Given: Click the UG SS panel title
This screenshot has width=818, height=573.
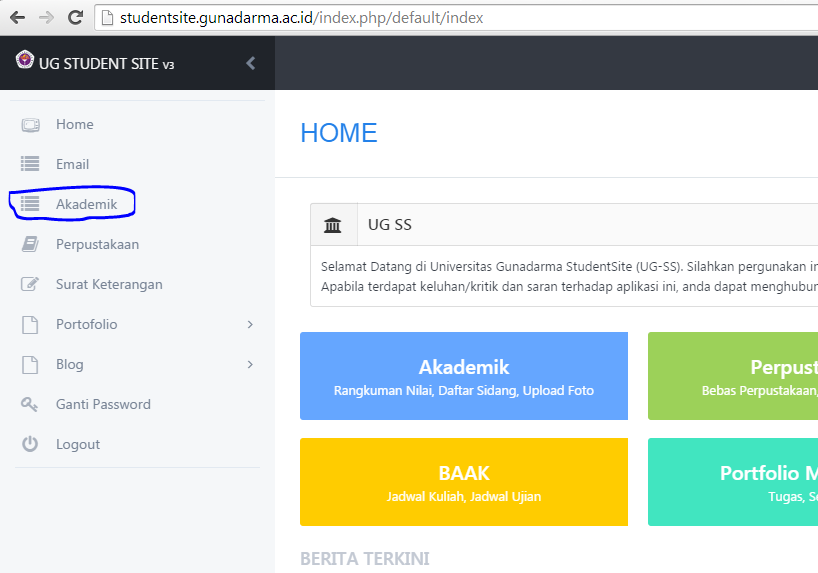Looking at the screenshot, I should point(390,225).
